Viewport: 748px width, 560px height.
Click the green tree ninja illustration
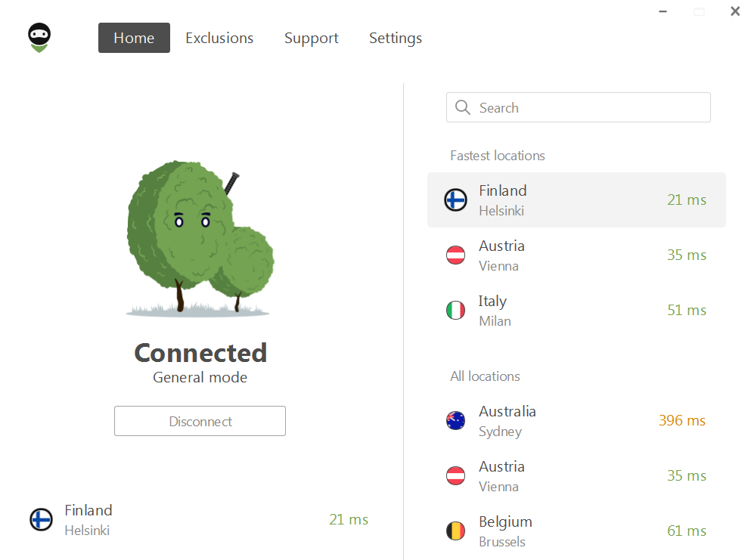coord(200,240)
